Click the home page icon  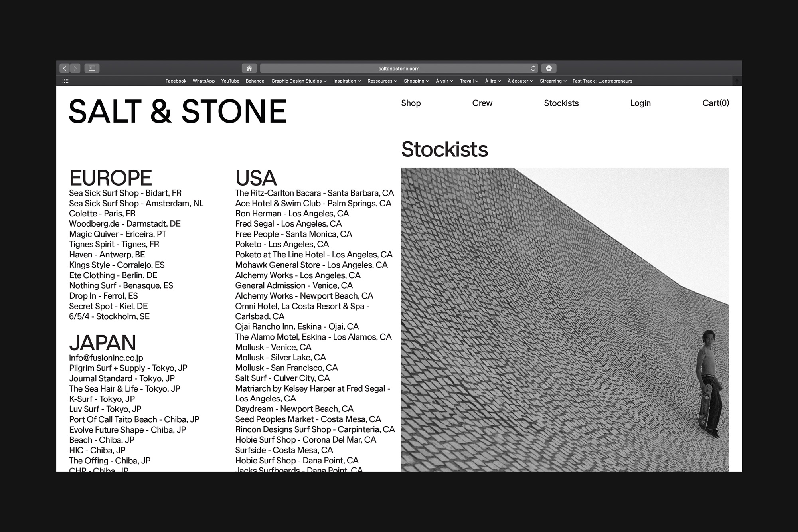(x=249, y=68)
